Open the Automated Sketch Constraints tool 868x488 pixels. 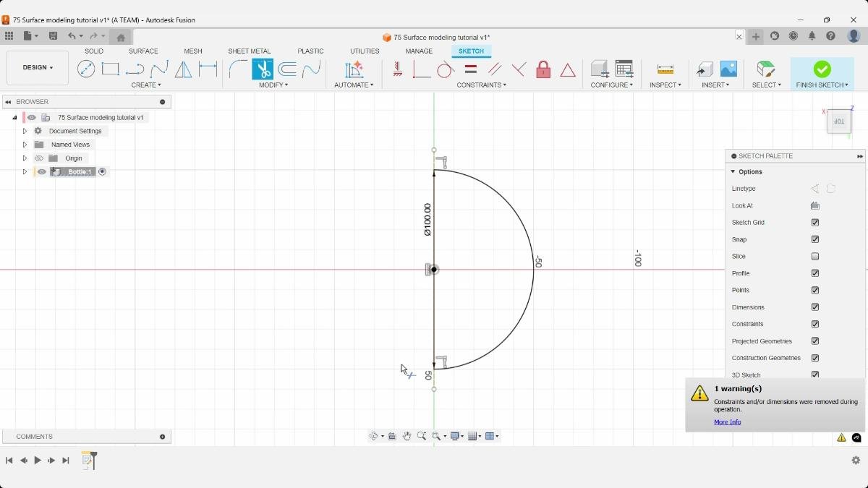(354, 69)
